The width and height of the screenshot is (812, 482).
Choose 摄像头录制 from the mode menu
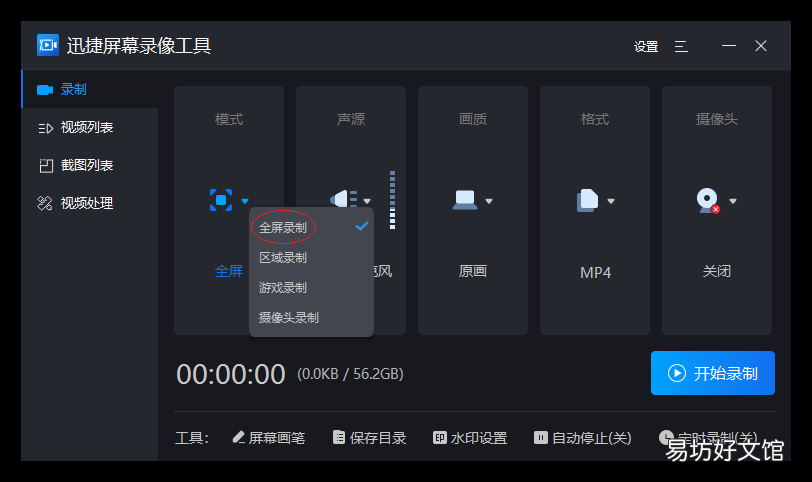(x=311, y=317)
